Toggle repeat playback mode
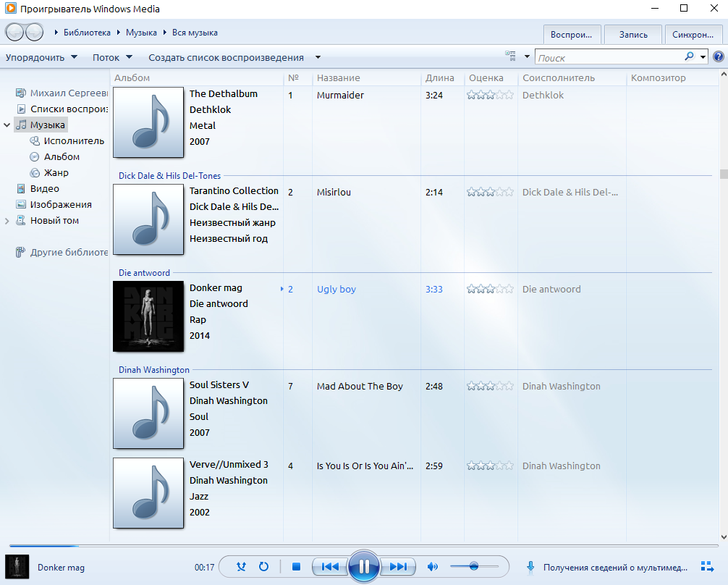The width and height of the screenshot is (728, 585). tap(263, 566)
